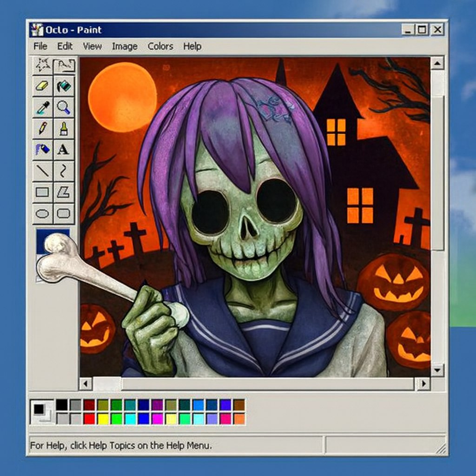Image resolution: width=476 pixels, height=476 pixels.
Task: Select the Free-Form Select tool
Action: point(42,66)
